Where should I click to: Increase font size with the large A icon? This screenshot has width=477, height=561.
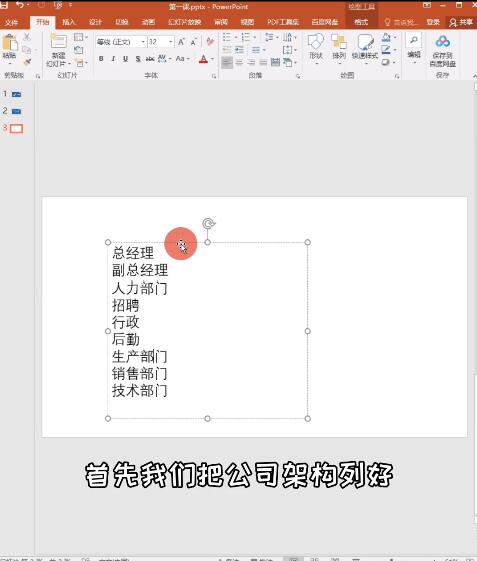click(181, 42)
